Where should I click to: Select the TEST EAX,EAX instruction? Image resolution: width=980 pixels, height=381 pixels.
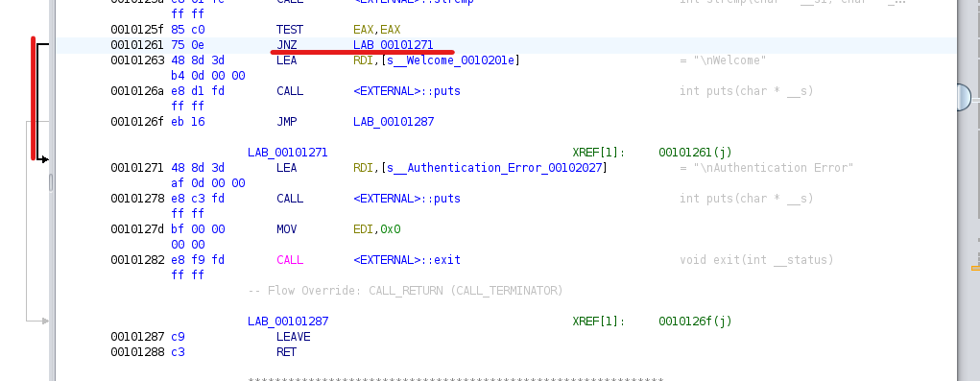pos(338,30)
